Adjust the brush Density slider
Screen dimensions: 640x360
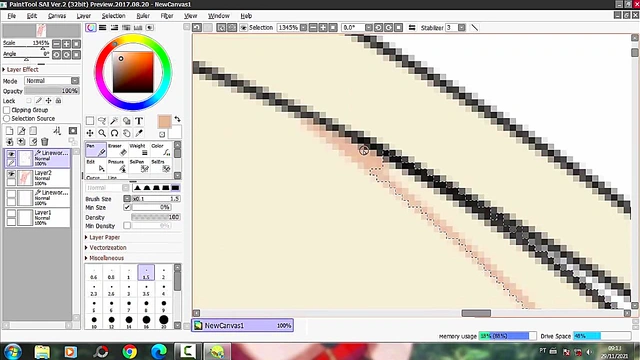(156, 217)
